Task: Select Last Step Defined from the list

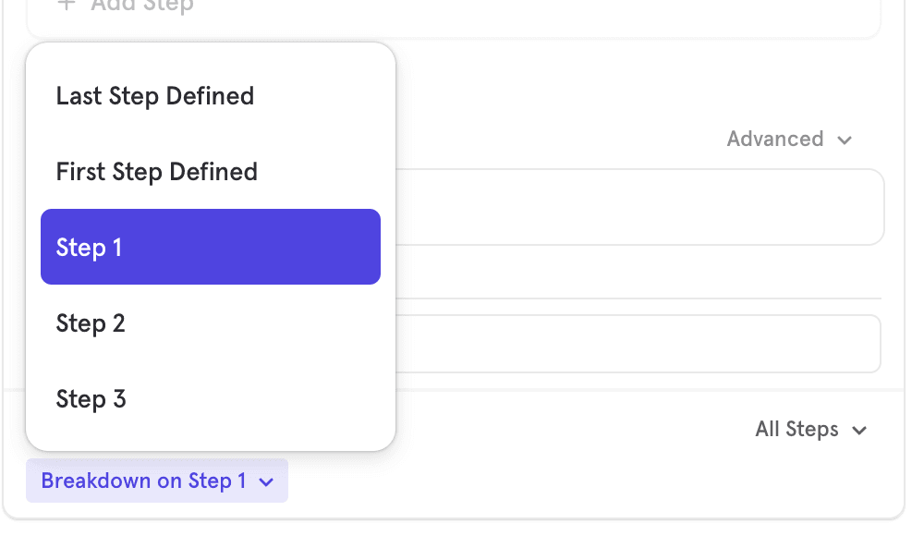Action: tap(154, 96)
